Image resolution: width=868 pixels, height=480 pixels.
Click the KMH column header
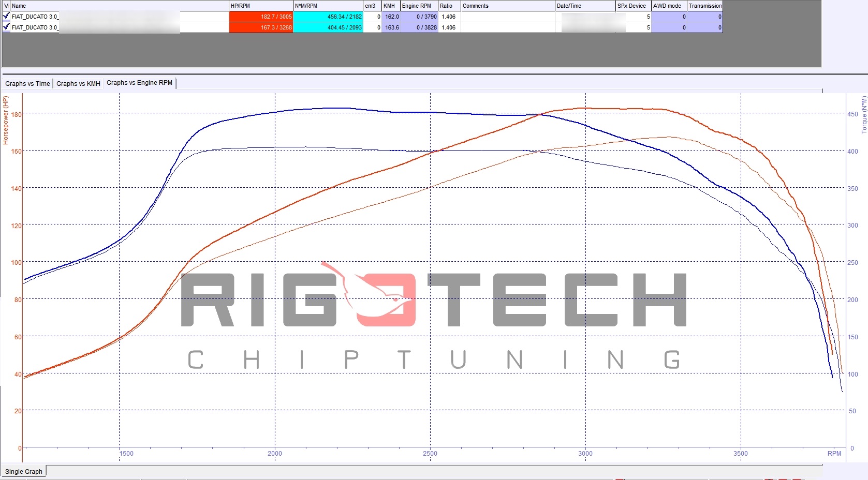coord(391,6)
